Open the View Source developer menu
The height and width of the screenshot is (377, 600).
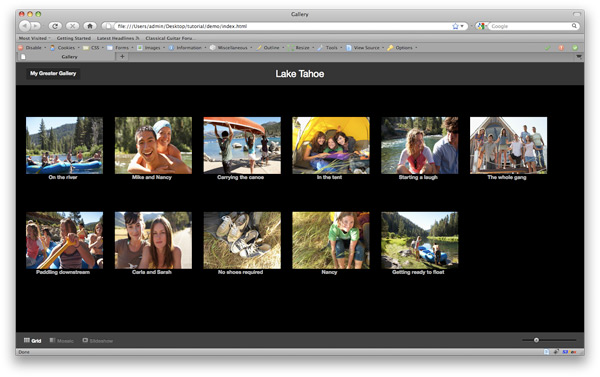tap(365, 48)
